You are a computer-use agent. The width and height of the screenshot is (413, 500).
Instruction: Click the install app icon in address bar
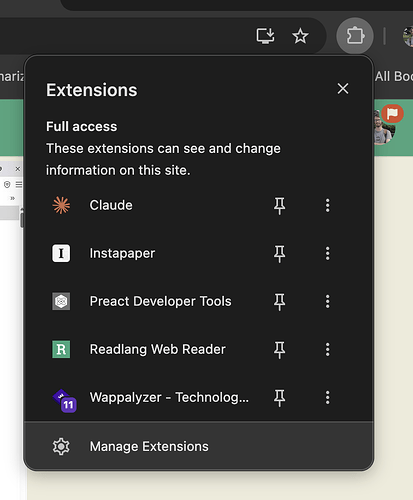pos(265,36)
